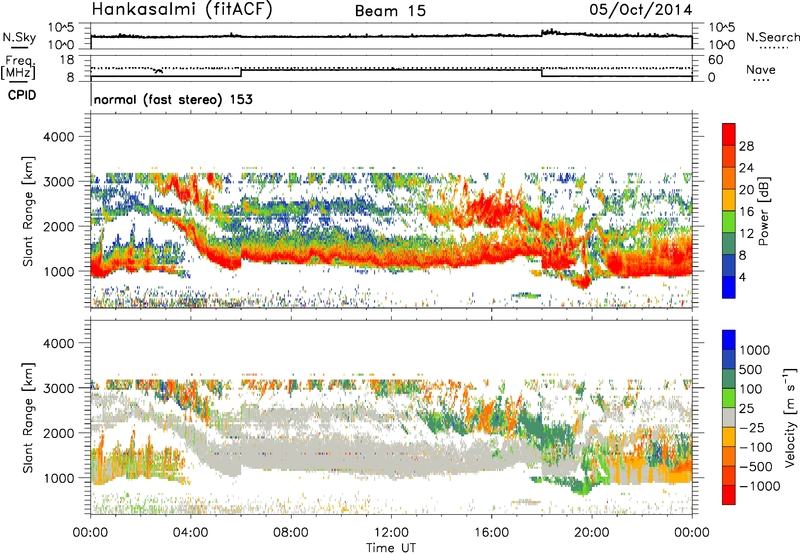The image size is (800, 554).
Task: Click the N.Search legend label
Action: [772, 37]
